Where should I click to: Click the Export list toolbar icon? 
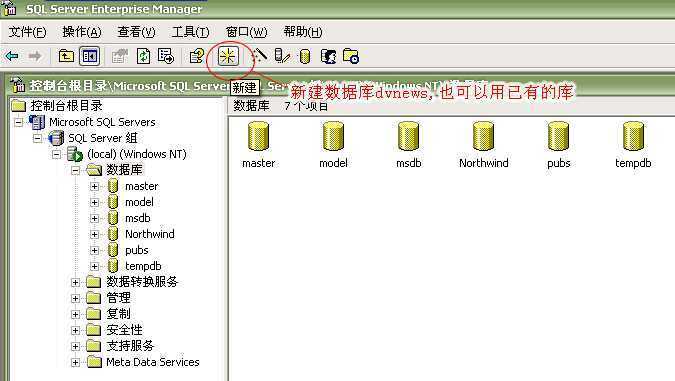click(x=166, y=56)
